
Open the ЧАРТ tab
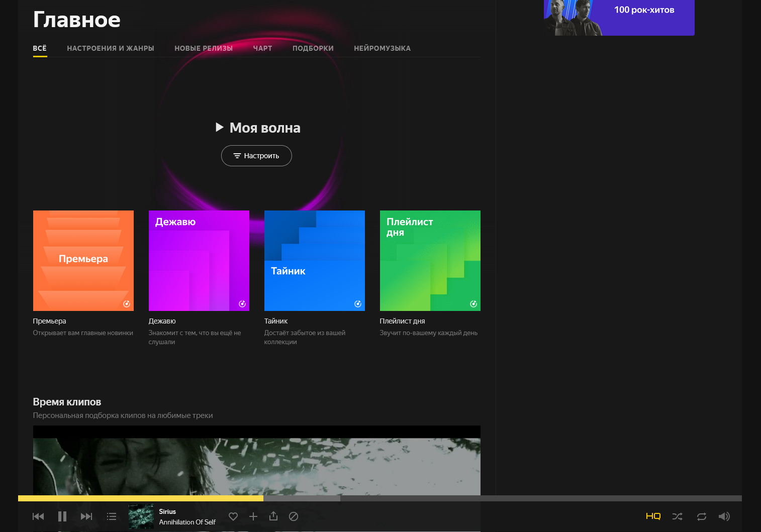[x=262, y=48]
